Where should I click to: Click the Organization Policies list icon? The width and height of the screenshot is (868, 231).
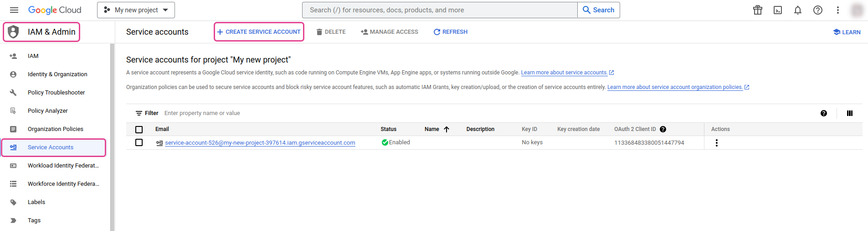[13, 129]
